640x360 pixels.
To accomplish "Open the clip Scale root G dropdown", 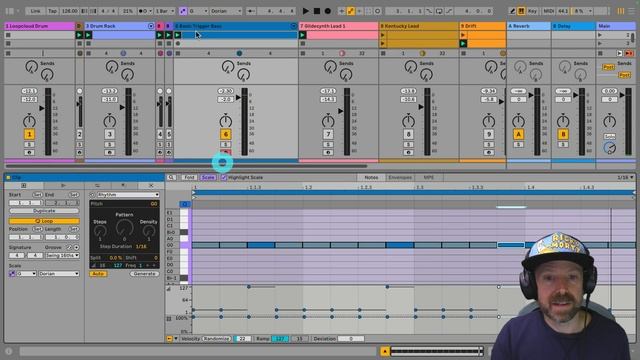I will [27, 273].
